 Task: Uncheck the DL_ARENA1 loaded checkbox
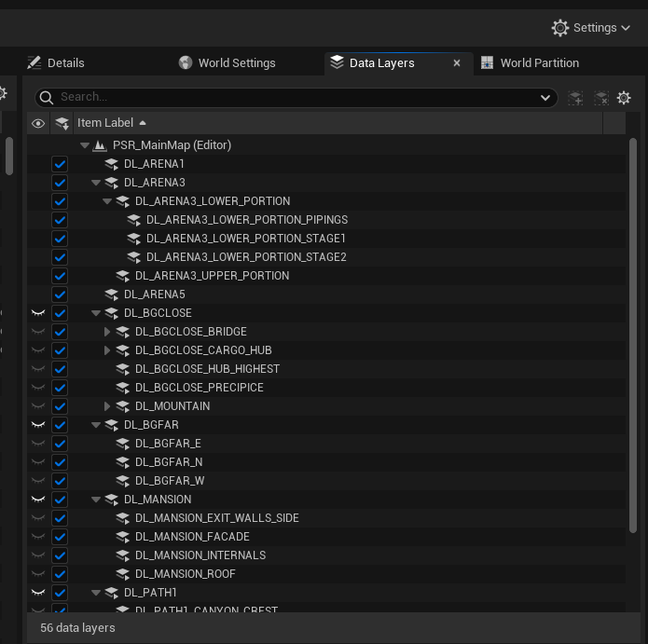coord(60,164)
